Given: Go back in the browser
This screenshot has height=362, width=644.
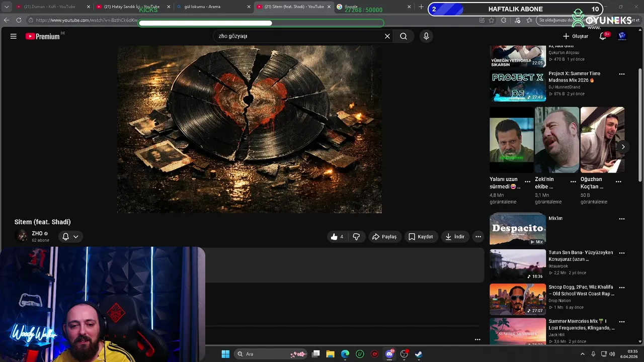Looking at the screenshot, I should coord(7,20).
